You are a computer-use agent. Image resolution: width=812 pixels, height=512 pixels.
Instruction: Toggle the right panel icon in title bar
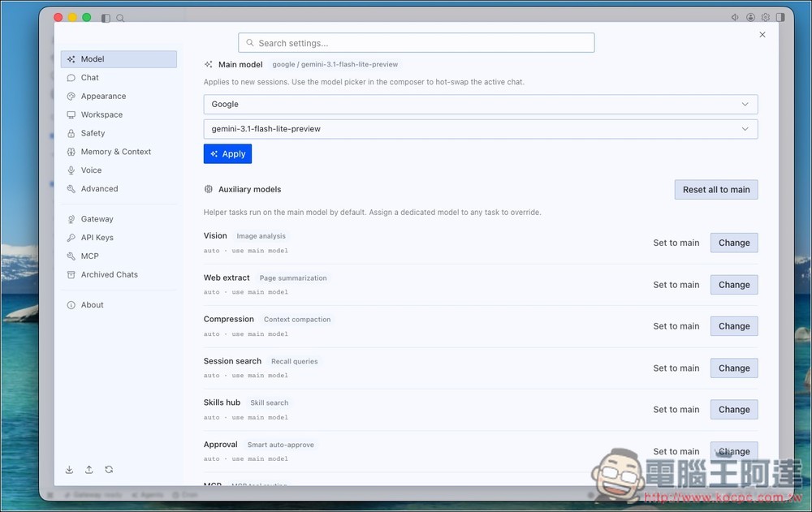[780, 17]
